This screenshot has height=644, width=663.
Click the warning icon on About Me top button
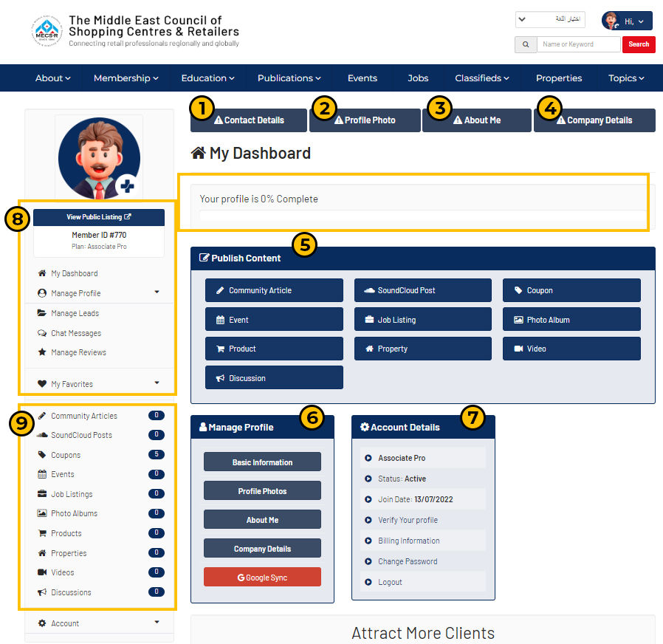(x=458, y=120)
